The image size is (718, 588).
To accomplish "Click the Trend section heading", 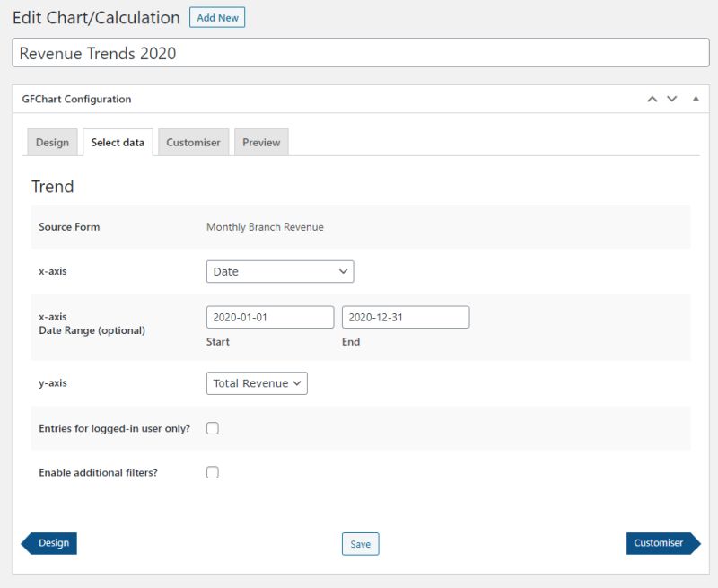I will [x=53, y=187].
